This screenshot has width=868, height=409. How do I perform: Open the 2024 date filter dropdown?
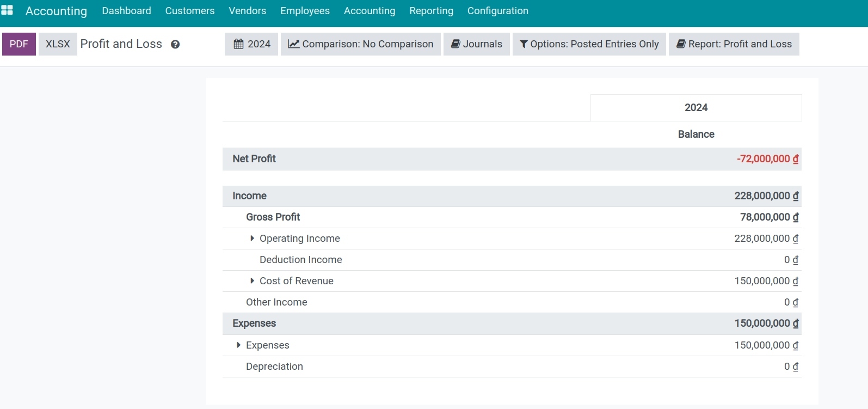[x=251, y=44]
